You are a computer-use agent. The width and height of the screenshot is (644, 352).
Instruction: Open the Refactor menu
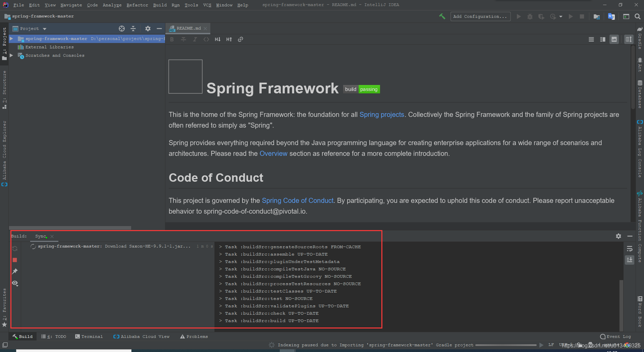pyautogui.click(x=137, y=5)
